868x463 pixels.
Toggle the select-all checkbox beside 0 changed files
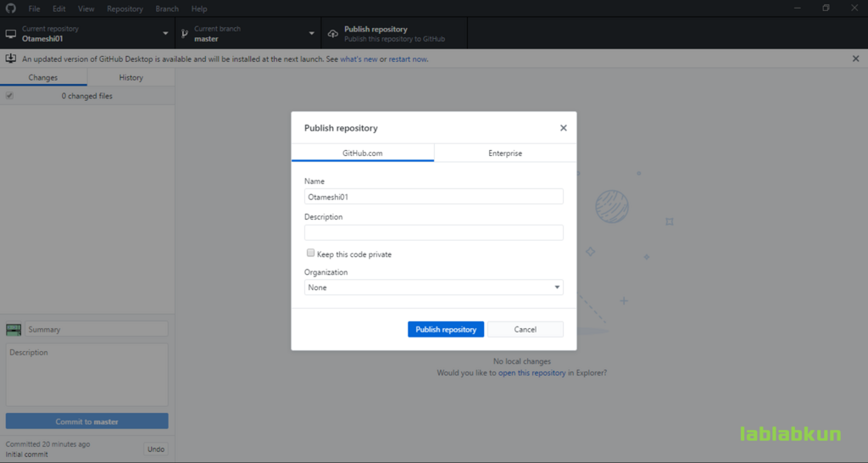coord(9,96)
